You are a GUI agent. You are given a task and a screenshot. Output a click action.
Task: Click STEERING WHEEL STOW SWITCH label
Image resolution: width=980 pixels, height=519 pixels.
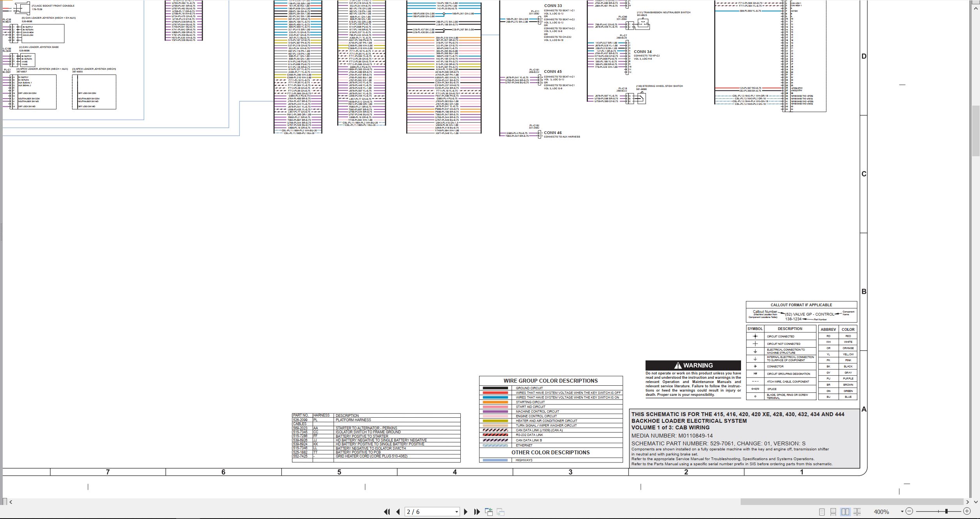(660, 86)
